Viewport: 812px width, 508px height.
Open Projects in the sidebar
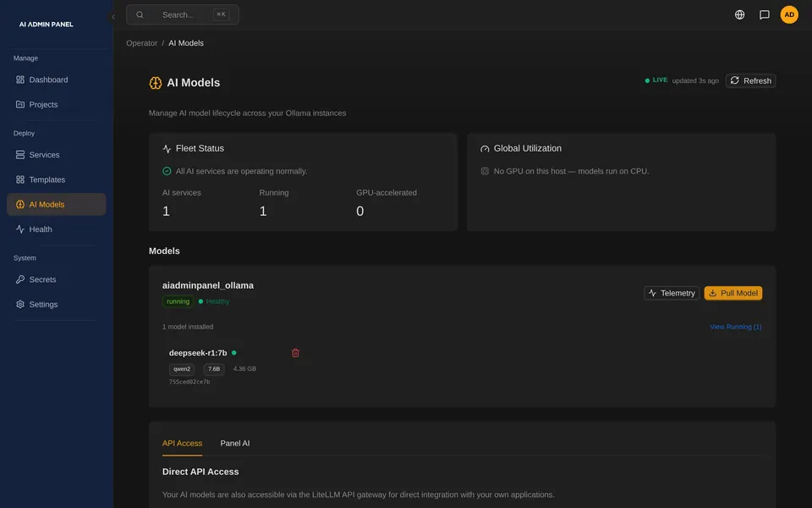tap(57, 105)
